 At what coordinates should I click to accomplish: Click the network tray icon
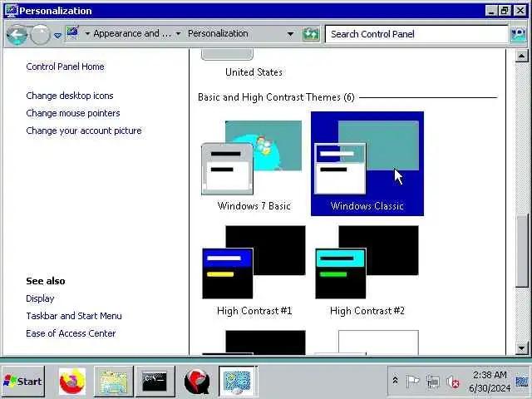coord(433,382)
